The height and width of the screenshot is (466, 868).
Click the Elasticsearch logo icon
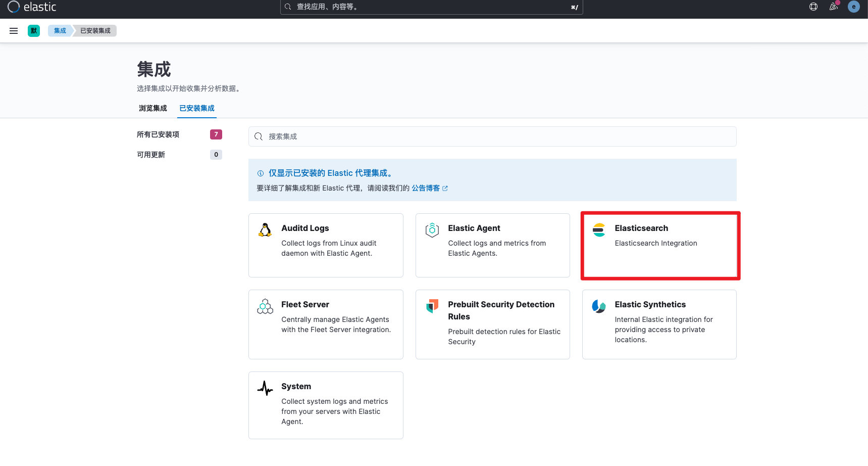[x=599, y=230]
